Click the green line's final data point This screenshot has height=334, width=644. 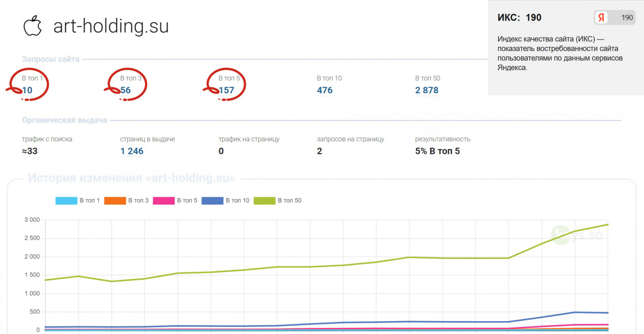click(x=608, y=224)
